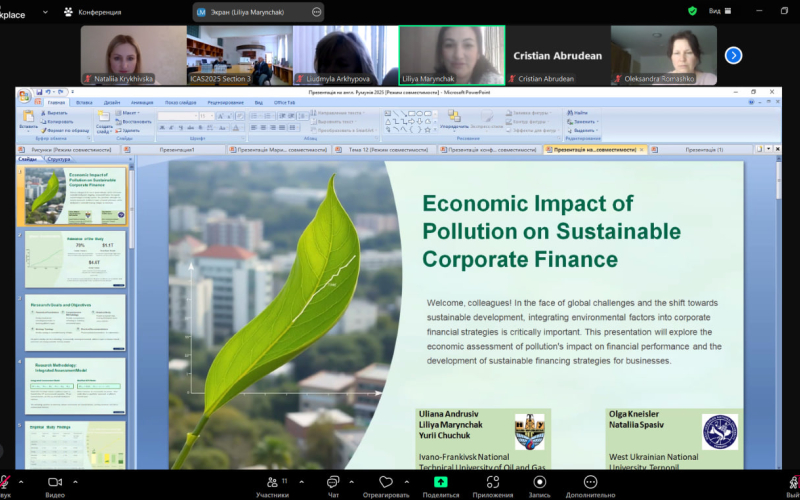Viewport: 800px width, 500px height.
Task: Close the active Презентація на... document tab
Action: tap(641, 149)
